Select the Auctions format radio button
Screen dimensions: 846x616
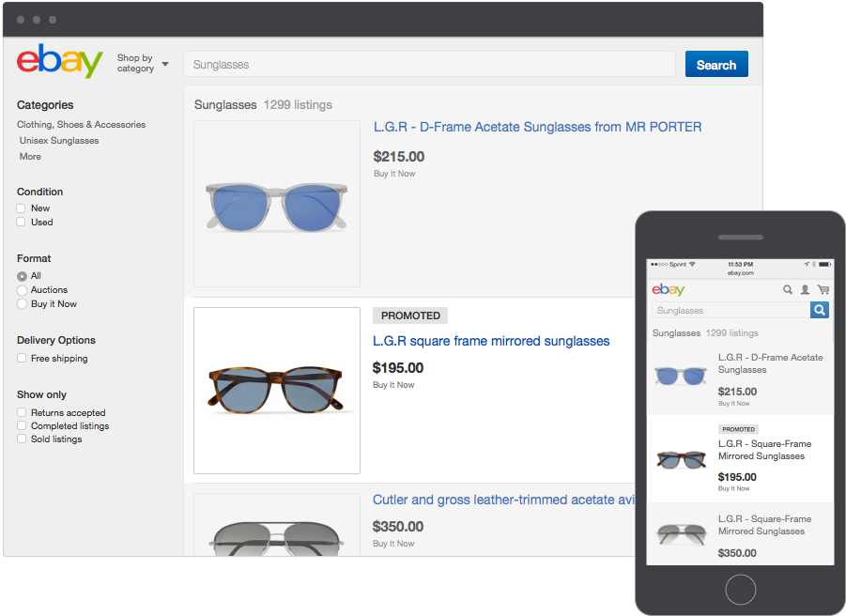(x=21, y=289)
